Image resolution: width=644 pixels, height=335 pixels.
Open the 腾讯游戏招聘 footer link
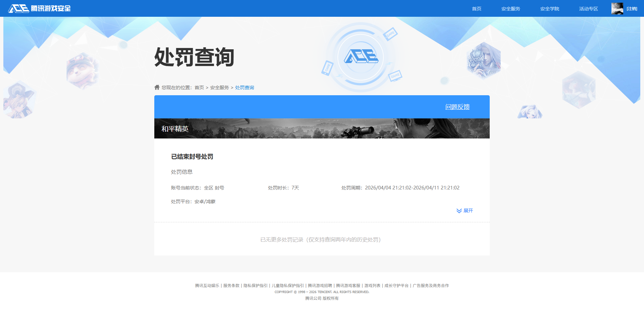click(x=320, y=286)
